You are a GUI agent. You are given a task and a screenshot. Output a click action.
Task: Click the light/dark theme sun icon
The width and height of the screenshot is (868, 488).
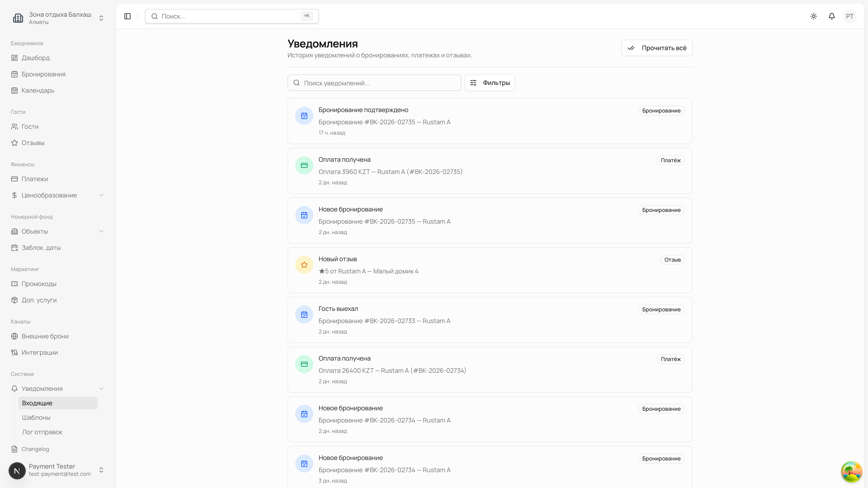814,16
